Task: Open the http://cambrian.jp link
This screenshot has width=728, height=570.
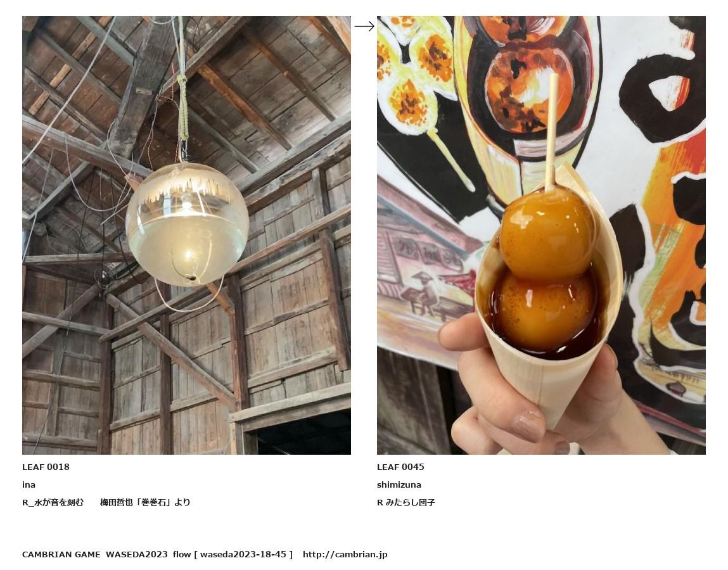Action: coord(345,554)
